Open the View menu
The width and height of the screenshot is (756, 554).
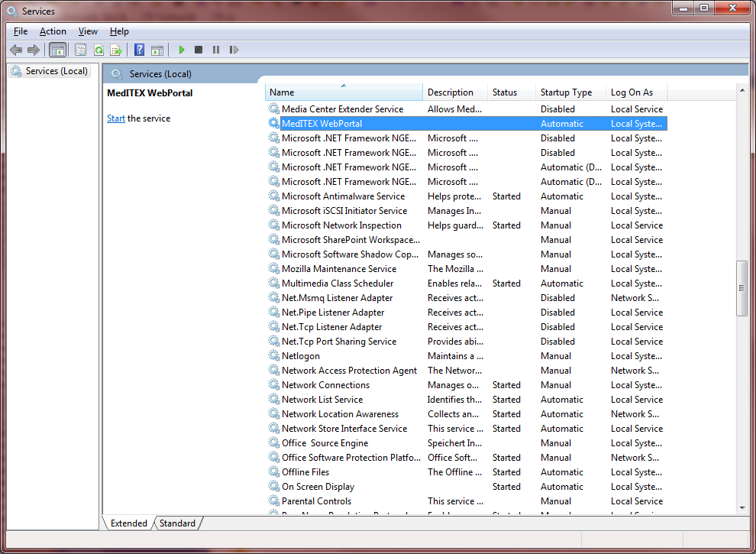(89, 31)
